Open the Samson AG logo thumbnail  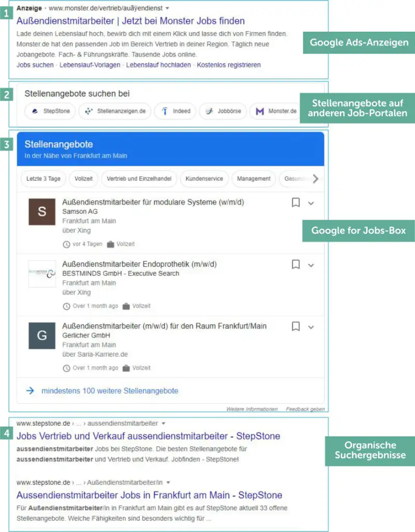[42, 212]
